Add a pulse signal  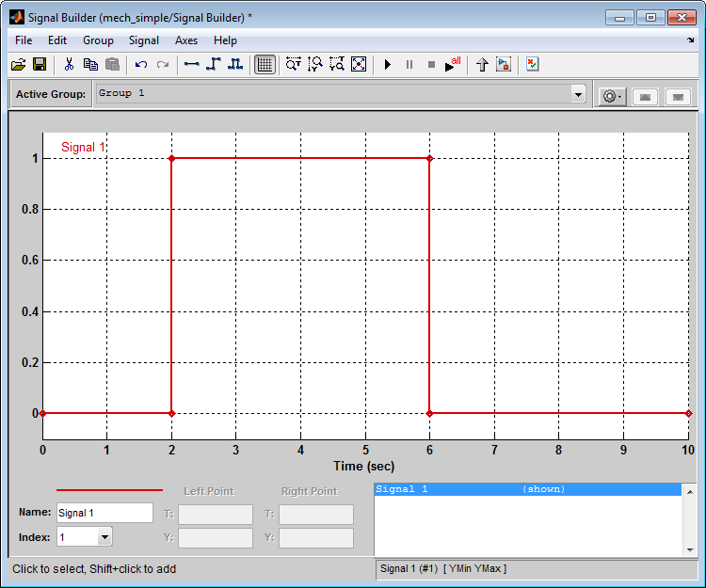pos(235,65)
